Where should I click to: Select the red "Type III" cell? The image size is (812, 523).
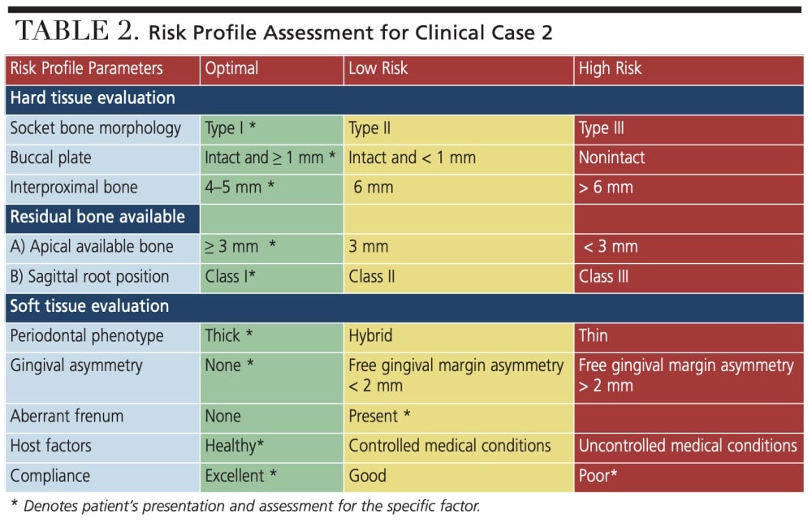tap(602, 128)
